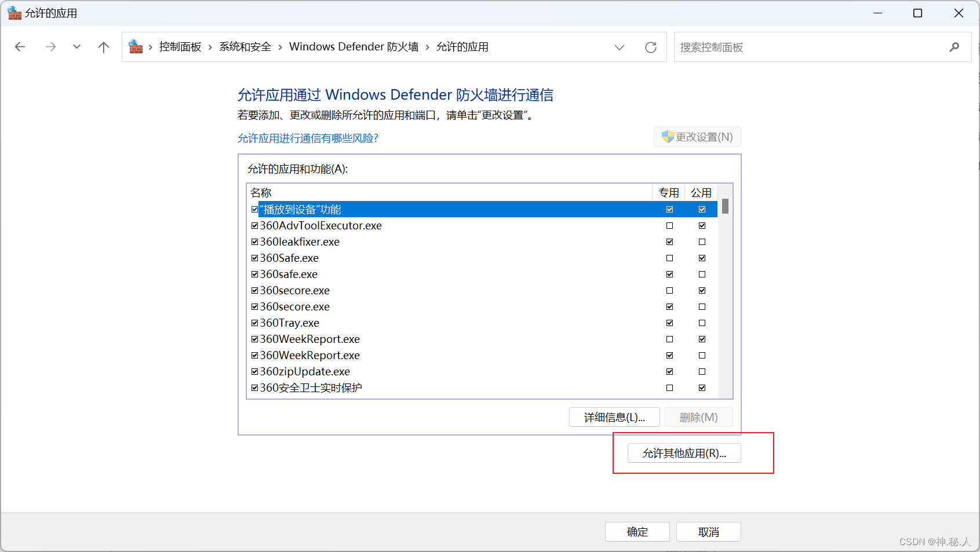Open 系统和安全 breadcrumb
Screen dimensions: 980x552
245,47
